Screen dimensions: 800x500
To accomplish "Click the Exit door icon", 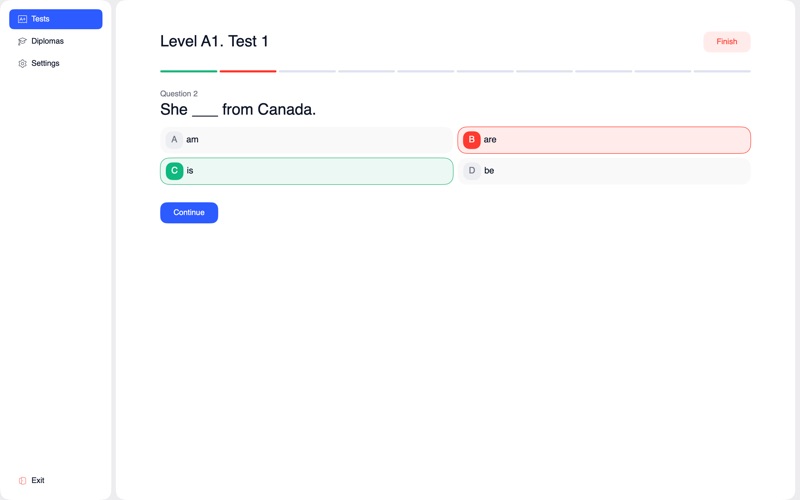I will 22,481.
